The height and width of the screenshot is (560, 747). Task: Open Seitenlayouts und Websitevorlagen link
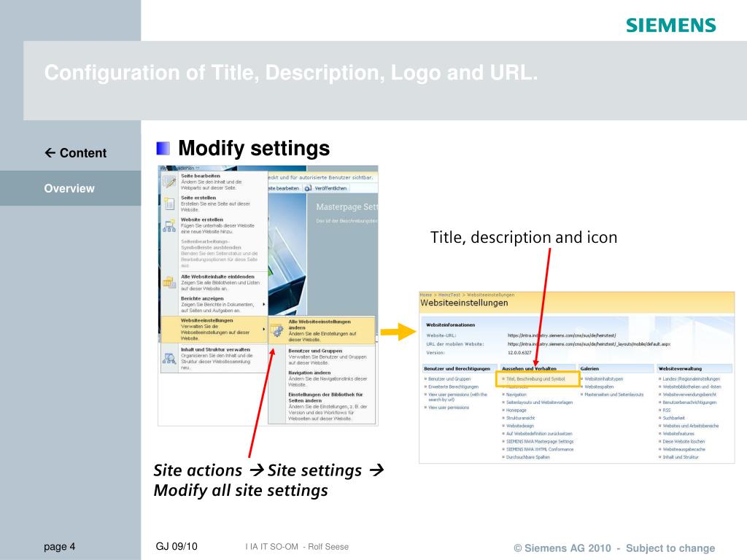(539, 402)
